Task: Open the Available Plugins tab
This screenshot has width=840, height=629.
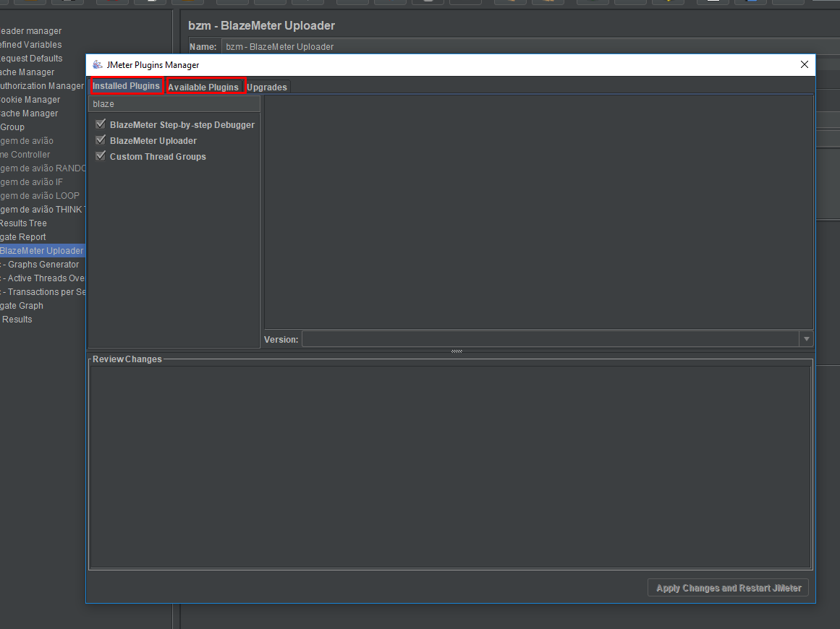Action: point(203,87)
